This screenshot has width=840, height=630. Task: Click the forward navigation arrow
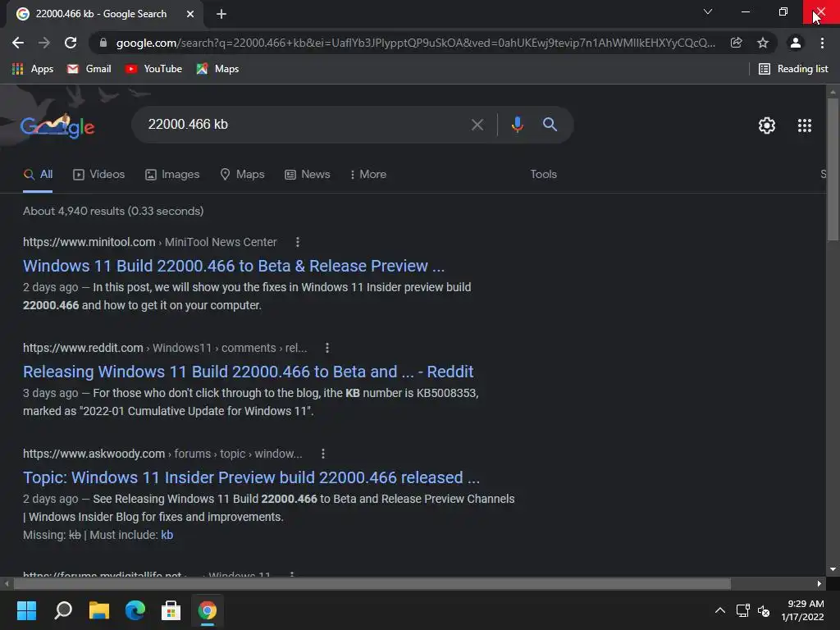44,43
